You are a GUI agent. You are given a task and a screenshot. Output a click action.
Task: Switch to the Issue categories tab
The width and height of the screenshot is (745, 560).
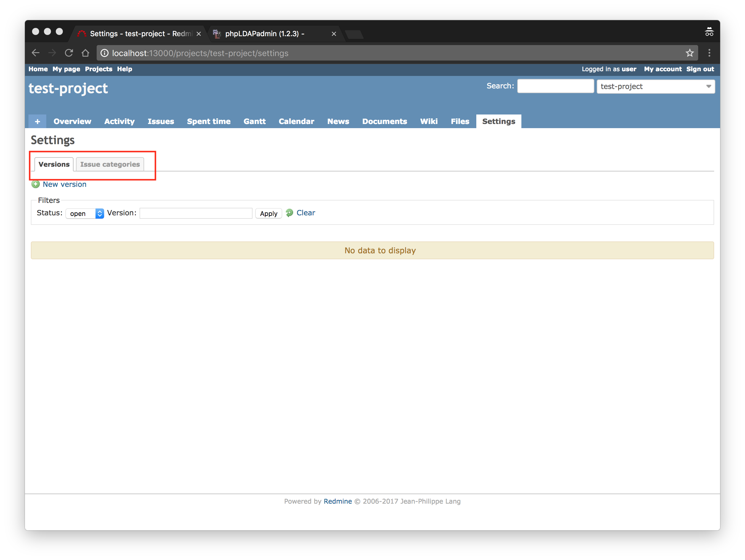coord(110,164)
